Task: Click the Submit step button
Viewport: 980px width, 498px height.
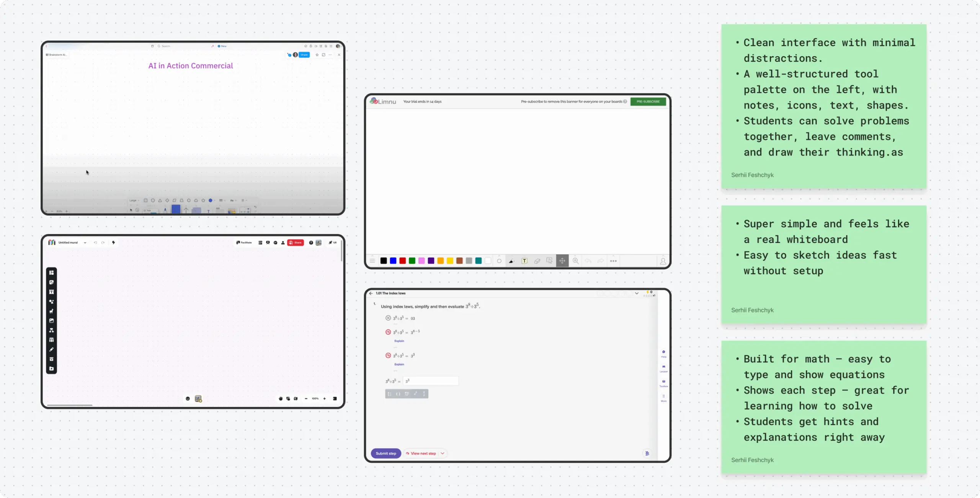Action: pyautogui.click(x=385, y=453)
